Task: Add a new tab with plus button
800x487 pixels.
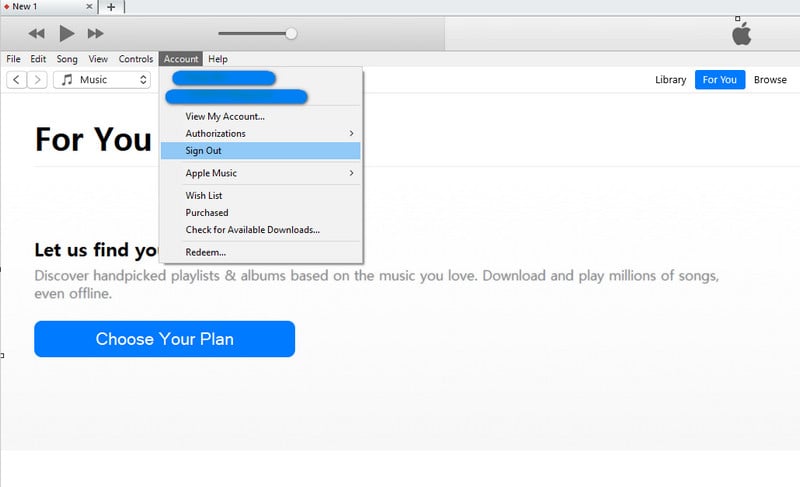Action: pos(111,7)
